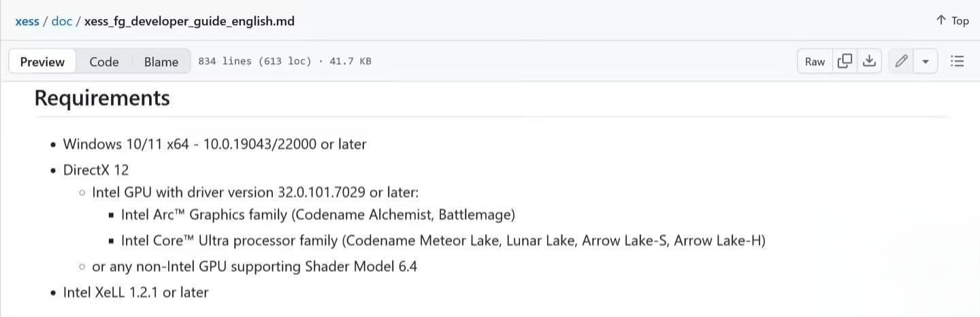This screenshot has width=980, height=317.
Task: Go to the doc folder breadcrumb
Action: 61,21
